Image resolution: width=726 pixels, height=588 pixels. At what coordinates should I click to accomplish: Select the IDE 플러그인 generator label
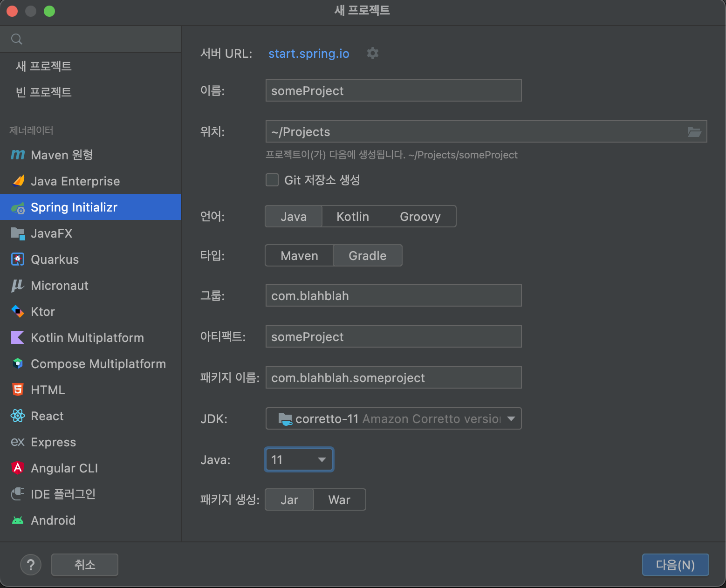click(x=63, y=494)
